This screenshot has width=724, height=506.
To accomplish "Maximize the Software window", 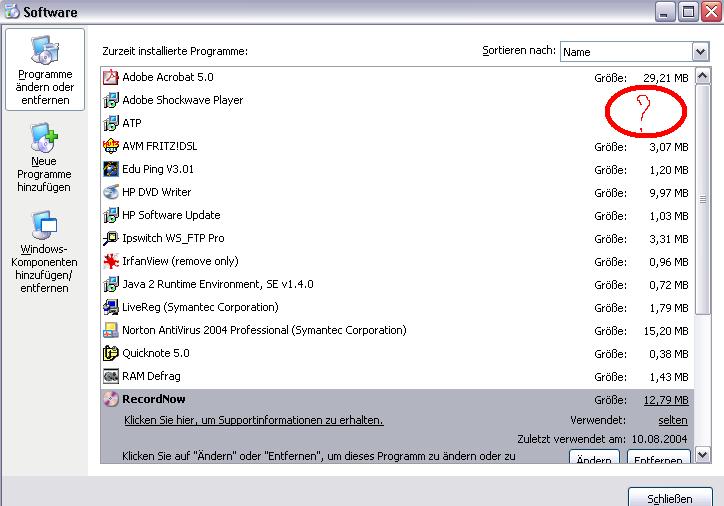I will (x=688, y=12).
